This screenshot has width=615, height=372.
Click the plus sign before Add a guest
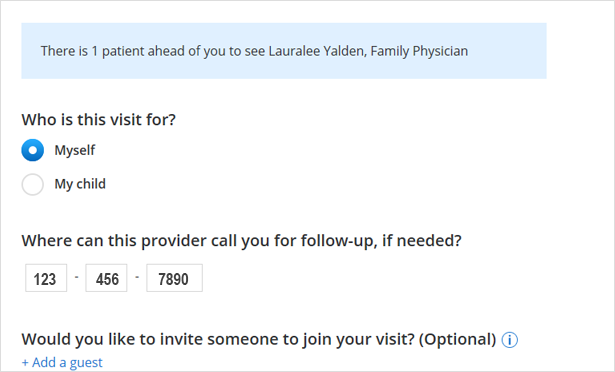point(25,363)
